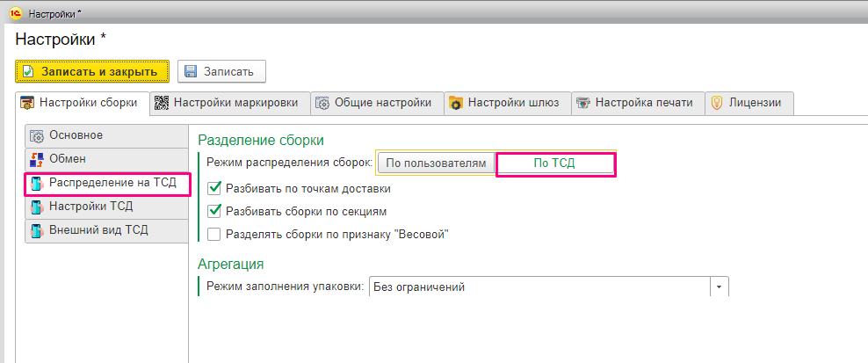868x363 pixels.
Task: Select the По ТСД distribution mode
Action: (554, 163)
